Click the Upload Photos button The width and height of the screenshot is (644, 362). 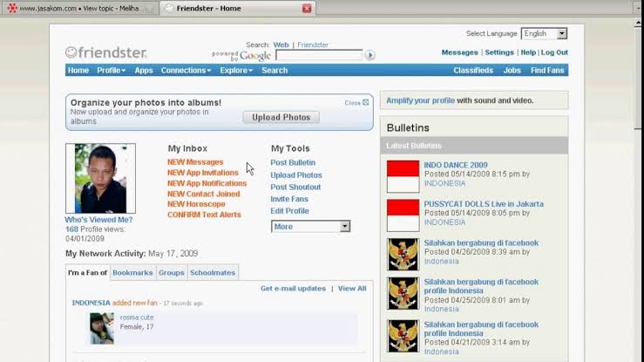click(281, 117)
